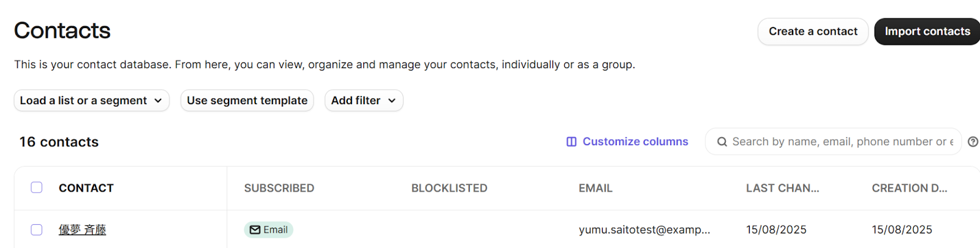Click Create a contact button
The width and height of the screenshot is (980, 248).
pos(813,31)
